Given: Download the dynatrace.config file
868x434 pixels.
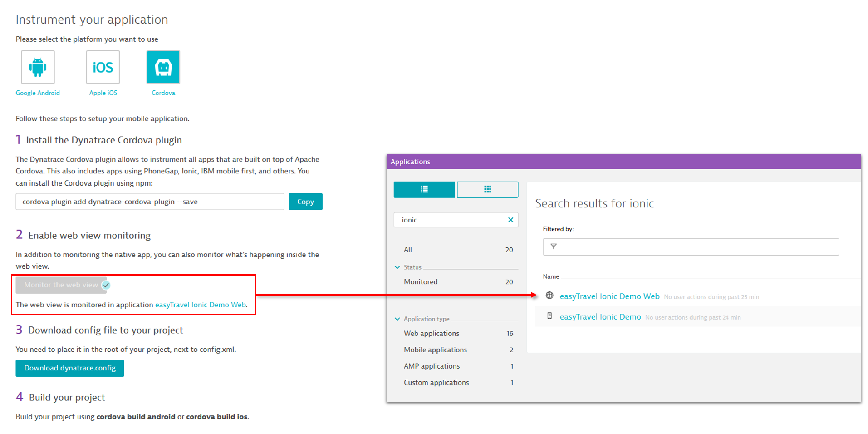Looking at the screenshot, I should [70, 368].
